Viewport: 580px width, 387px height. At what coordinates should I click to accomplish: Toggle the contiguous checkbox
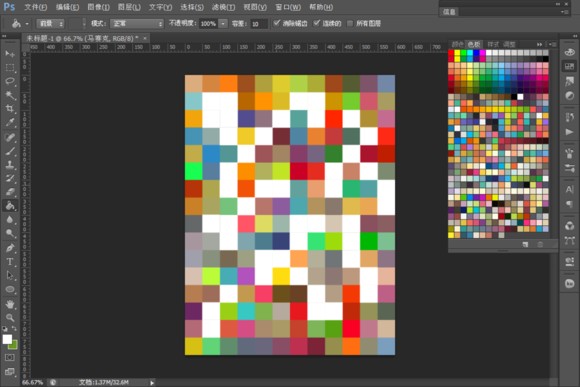tap(317, 23)
